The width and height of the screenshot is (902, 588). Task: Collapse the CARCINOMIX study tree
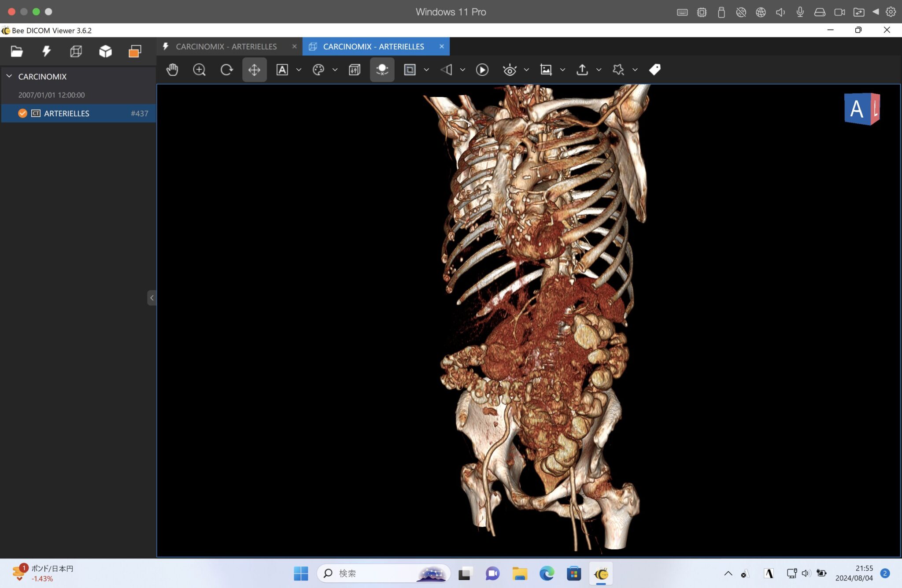coord(9,76)
